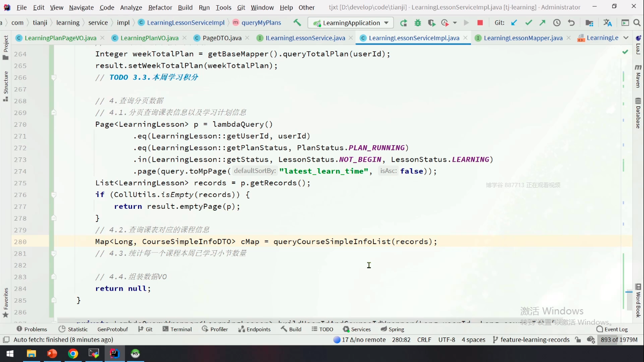Open the Event Log panel
Screen dimensions: 644x362
coord(612,329)
